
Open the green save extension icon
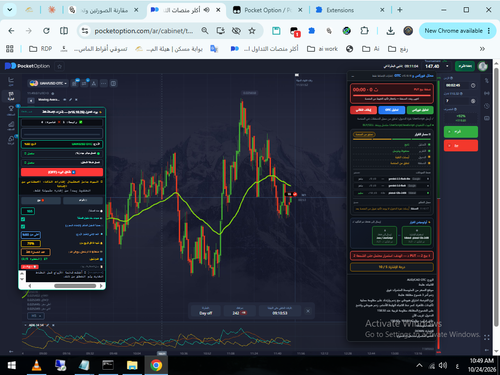click(276, 31)
